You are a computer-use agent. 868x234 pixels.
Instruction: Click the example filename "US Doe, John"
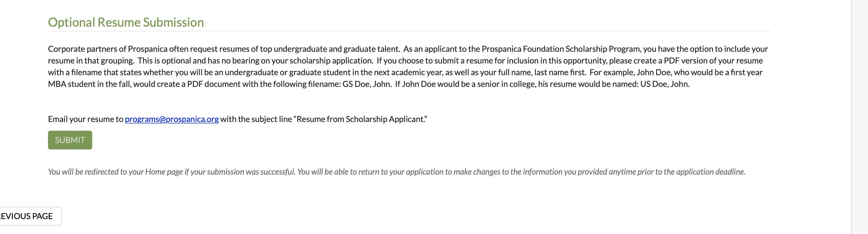[x=665, y=84]
